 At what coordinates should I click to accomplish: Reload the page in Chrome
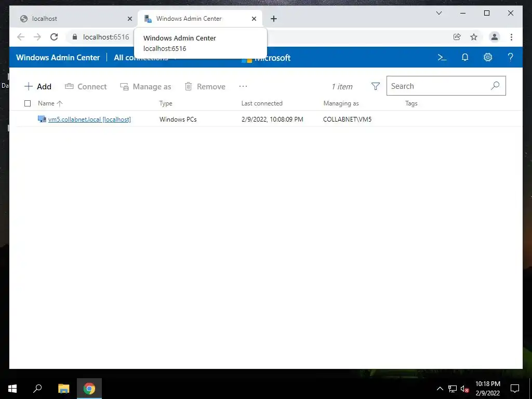coord(54,37)
